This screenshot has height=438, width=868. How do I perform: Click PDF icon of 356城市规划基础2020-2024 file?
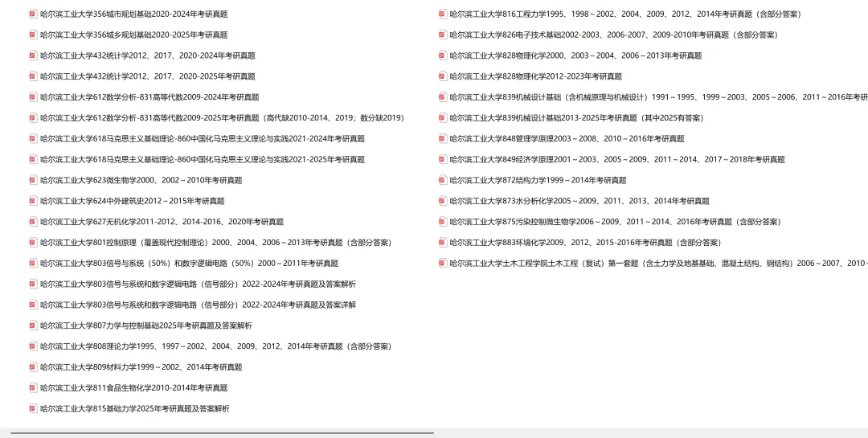(x=33, y=14)
